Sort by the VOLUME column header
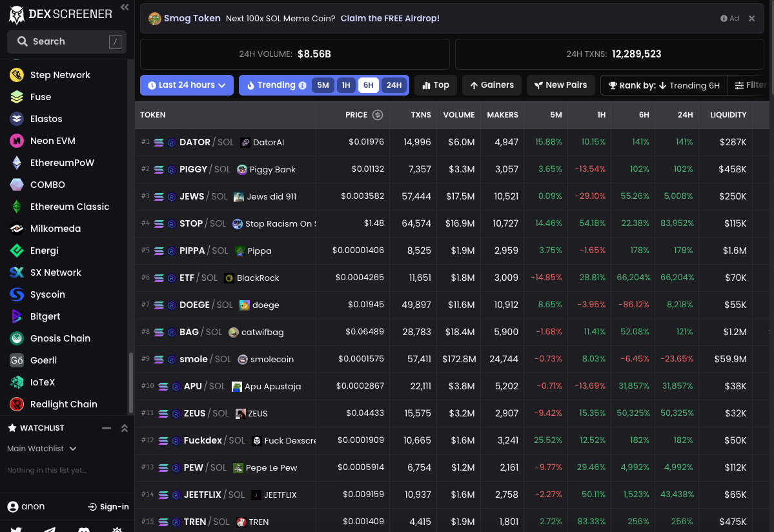This screenshot has height=532, width=774. [458, 115]
